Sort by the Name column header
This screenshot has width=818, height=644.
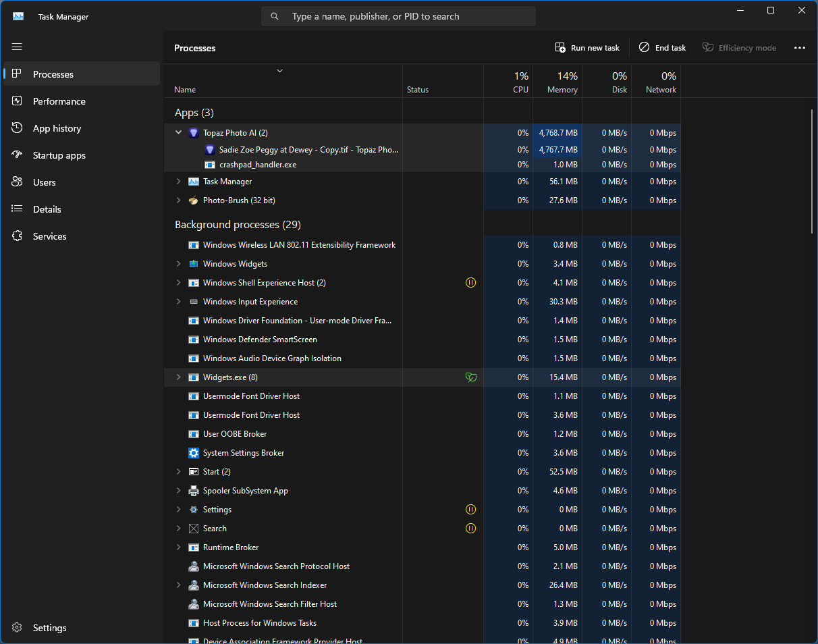click(x=283, y=82)
